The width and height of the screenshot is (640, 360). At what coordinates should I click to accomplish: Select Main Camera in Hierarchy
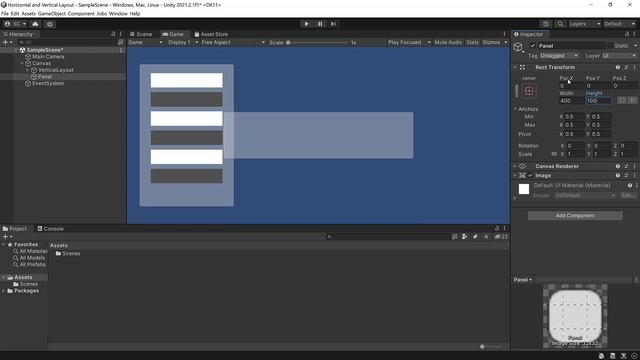pos(48,57)
